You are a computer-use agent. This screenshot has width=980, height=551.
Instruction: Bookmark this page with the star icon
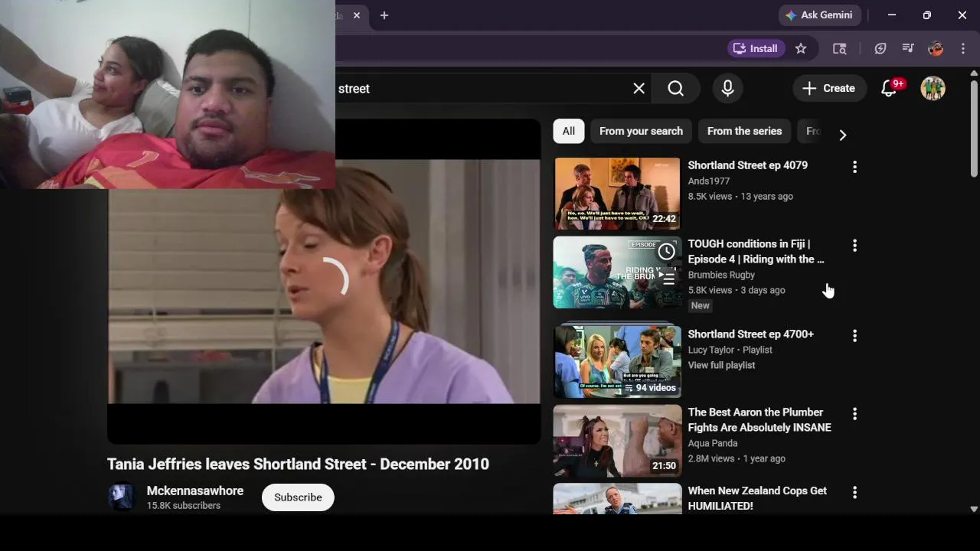[x=801, y=48]
